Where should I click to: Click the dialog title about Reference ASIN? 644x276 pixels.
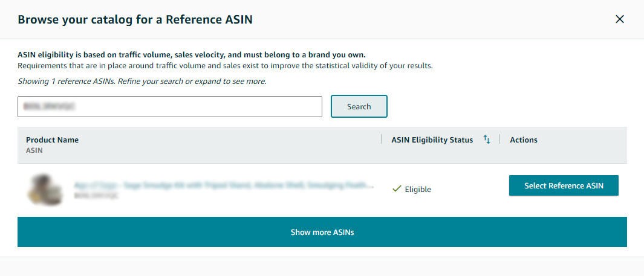tap(135, 19)
